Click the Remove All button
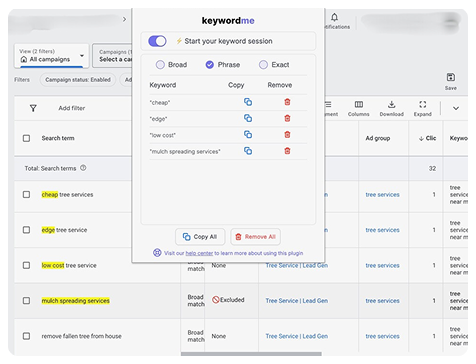 [255, 237]
